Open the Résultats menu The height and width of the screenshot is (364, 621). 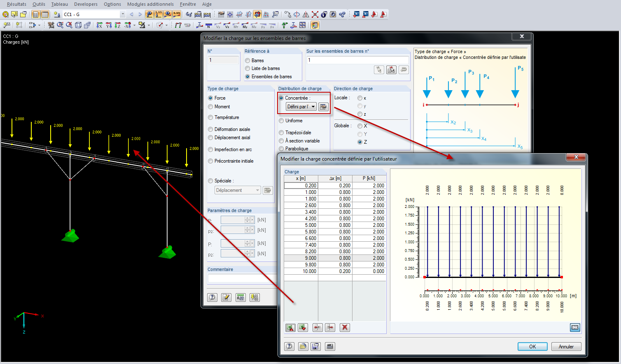[16, 4]
